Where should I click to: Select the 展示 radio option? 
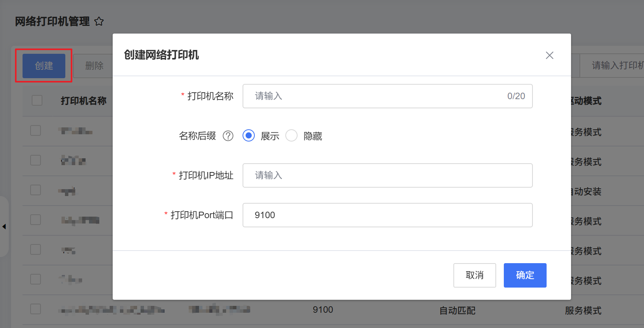coord(249,136)
